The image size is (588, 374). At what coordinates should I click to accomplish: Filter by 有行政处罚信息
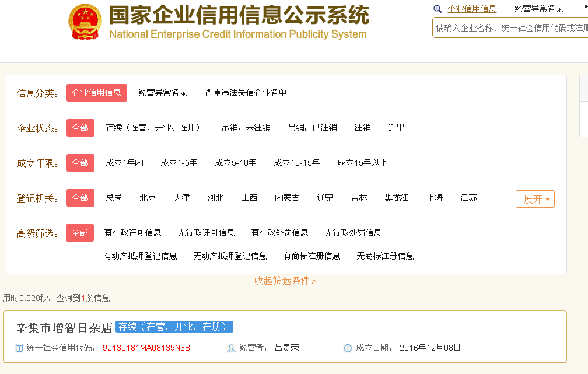point(279,233)
